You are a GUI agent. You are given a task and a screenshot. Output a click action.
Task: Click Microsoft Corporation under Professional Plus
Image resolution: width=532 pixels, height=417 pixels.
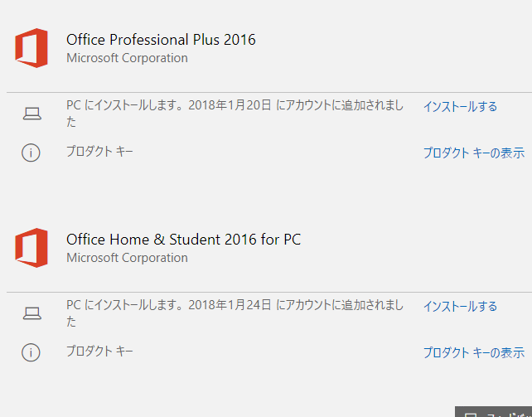tap(127, 58)
